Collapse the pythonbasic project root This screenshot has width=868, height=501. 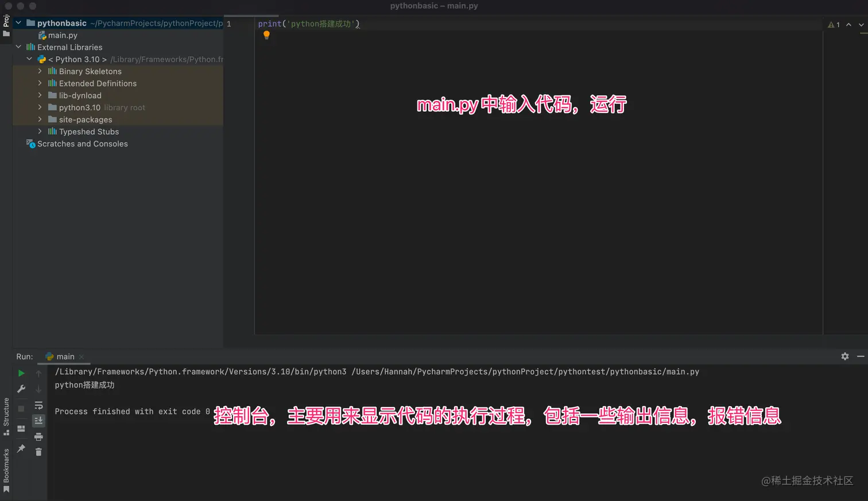tap(18, 23)
